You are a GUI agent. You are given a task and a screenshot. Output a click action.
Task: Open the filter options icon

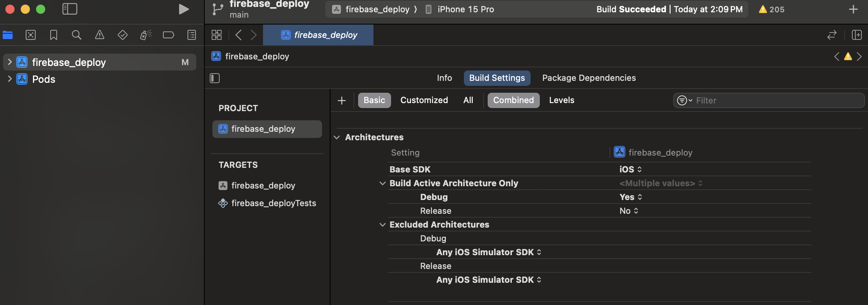click(x=684, y=100)
